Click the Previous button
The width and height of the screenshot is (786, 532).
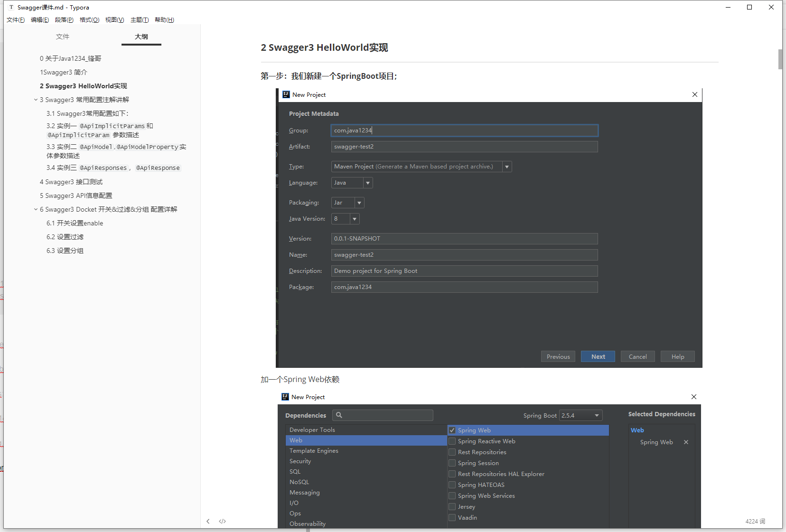[x=558, y=356]
